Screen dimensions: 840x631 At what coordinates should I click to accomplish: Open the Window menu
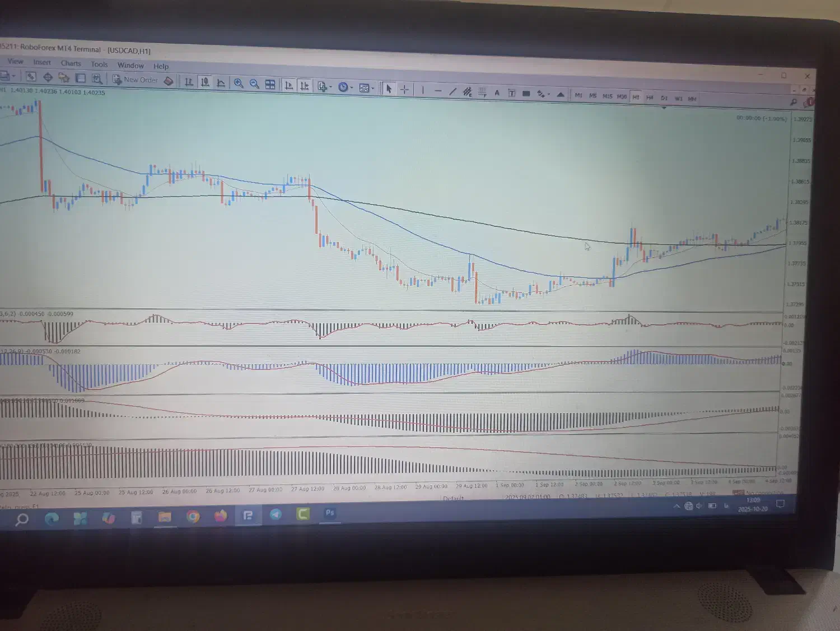pyautogui.click(x=130, y=66)
